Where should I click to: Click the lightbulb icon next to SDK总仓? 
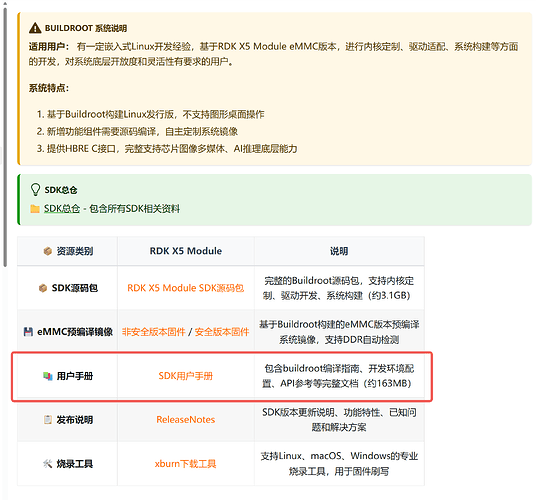pyautogui.click(x=35, y=189)
